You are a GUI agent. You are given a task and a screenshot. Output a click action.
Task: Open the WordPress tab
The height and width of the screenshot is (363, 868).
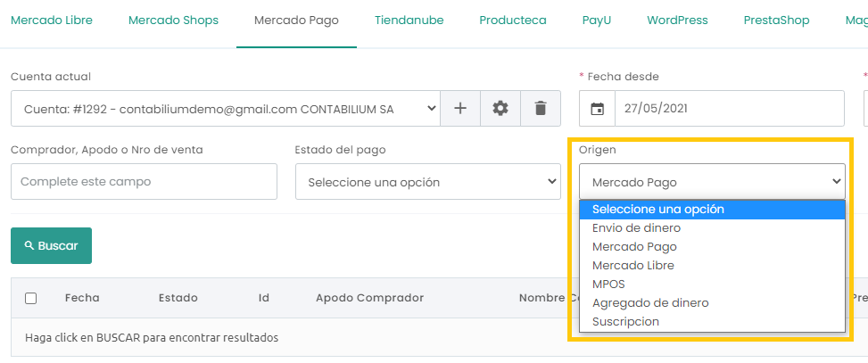tap(678, 21)
